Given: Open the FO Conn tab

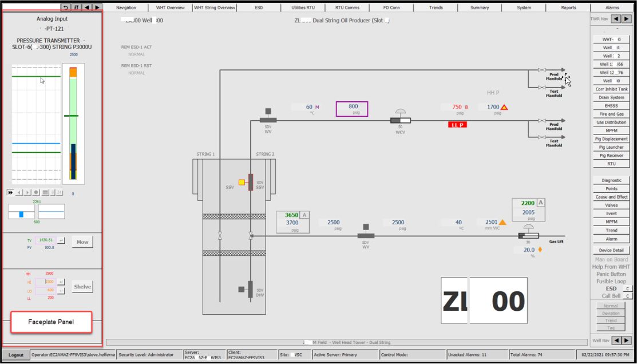Looking at the screenshot, I should 391,7.
